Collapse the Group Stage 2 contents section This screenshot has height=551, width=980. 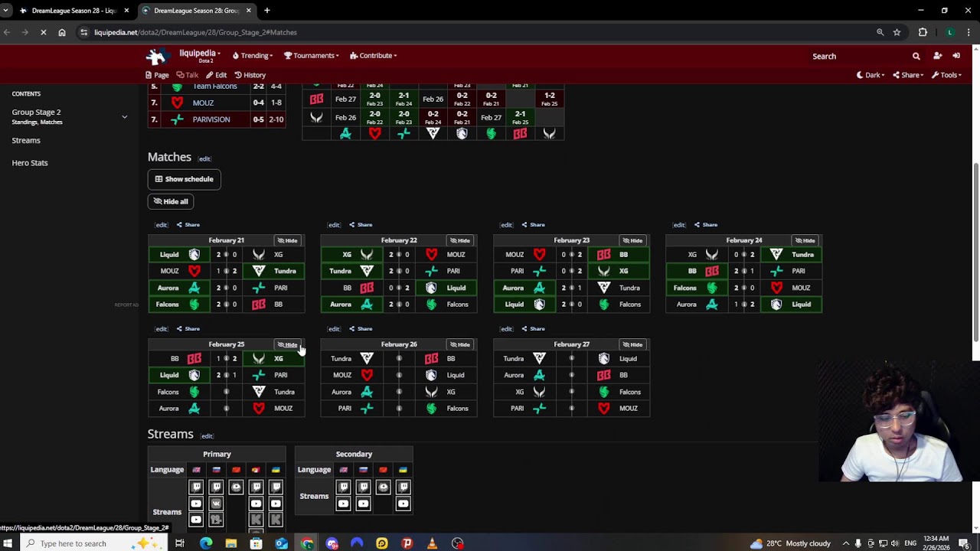click(x=124, y=116)
